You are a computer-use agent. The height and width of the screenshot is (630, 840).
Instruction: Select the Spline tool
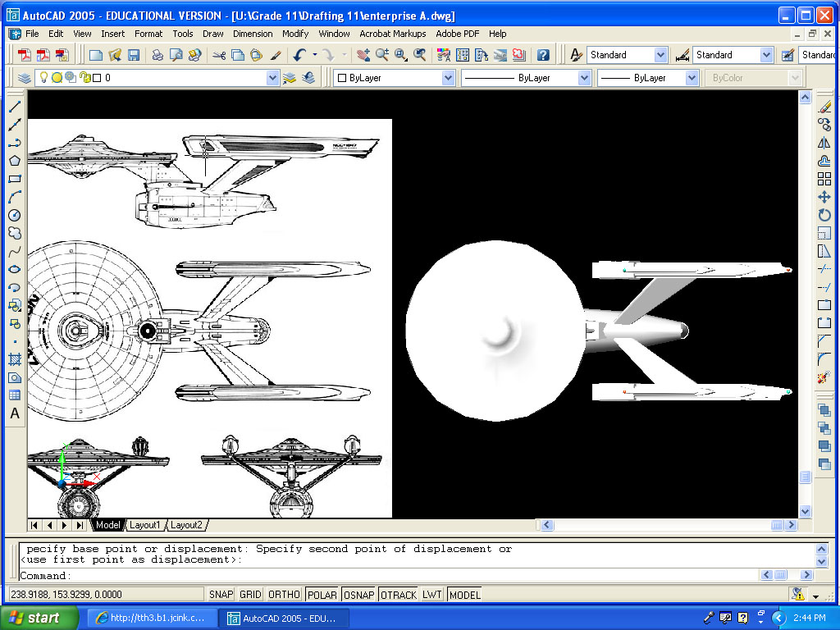[15, 251]
